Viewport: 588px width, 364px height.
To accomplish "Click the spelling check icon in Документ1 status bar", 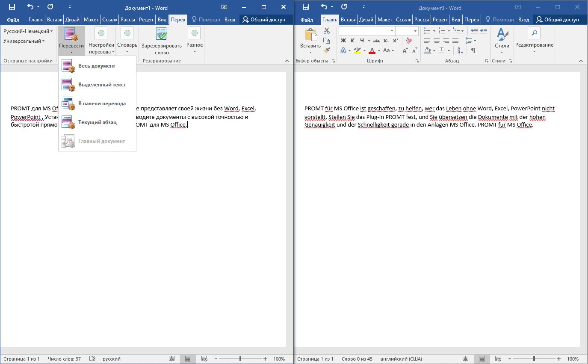I will point(92,359).
